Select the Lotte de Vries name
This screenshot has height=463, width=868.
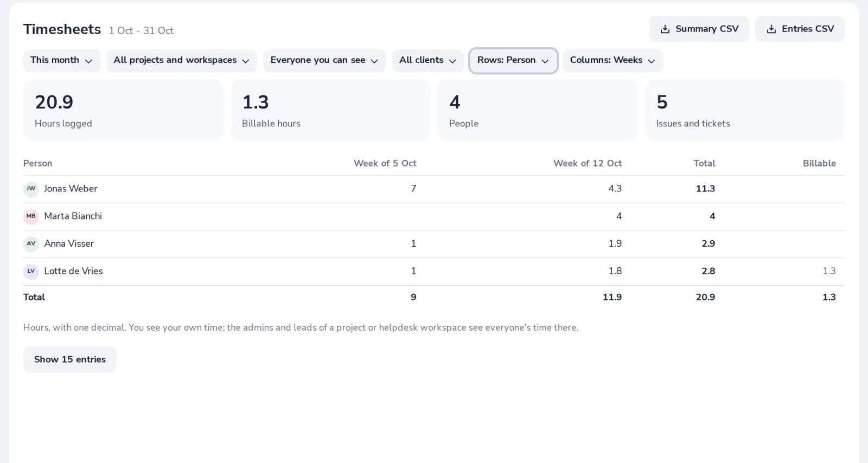coord(73,271)
